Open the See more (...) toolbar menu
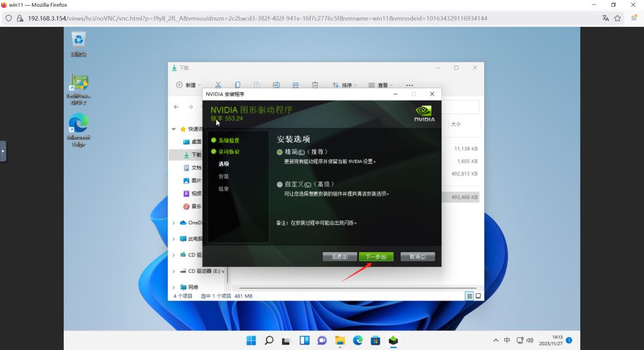The height and width of the screenshot is (350, 644). pos(408,84)
